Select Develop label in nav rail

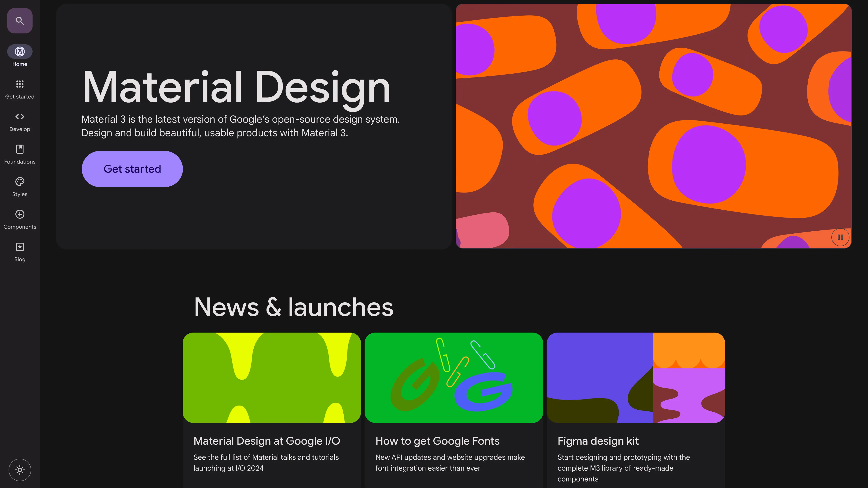pyautogui.click(x=20, y=129)
